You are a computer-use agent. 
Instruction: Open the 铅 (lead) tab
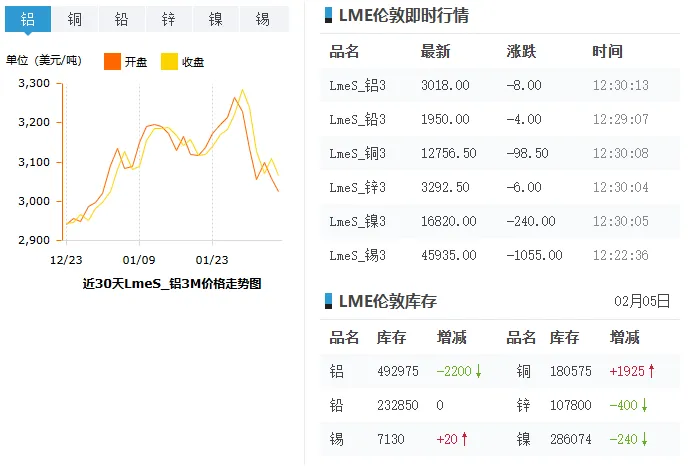coord(122,19)
